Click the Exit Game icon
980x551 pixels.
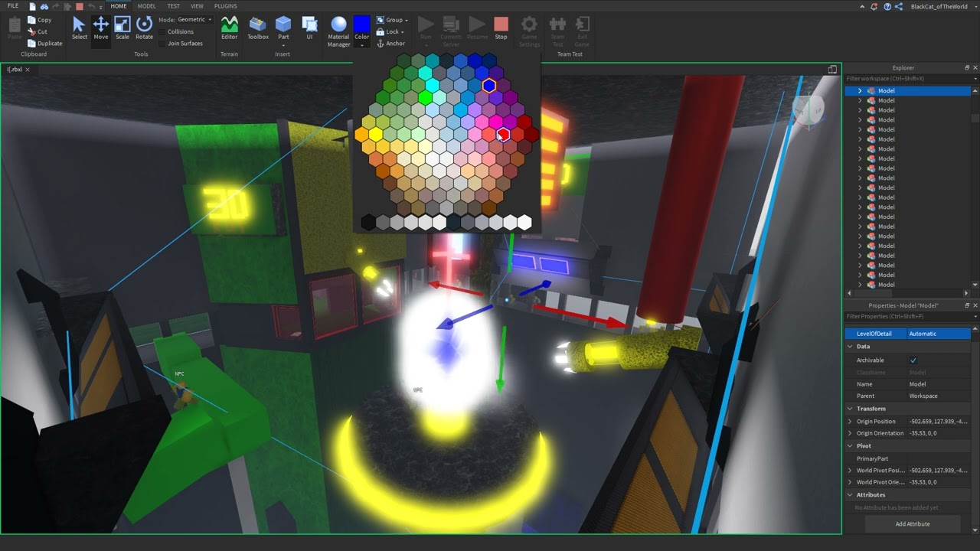(583, 25)
